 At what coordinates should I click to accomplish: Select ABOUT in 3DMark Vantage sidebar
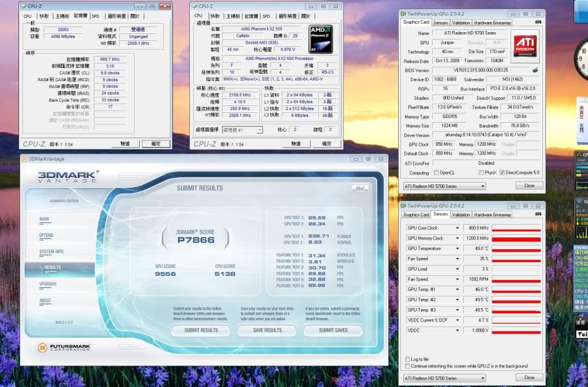[x=45, y=300]
